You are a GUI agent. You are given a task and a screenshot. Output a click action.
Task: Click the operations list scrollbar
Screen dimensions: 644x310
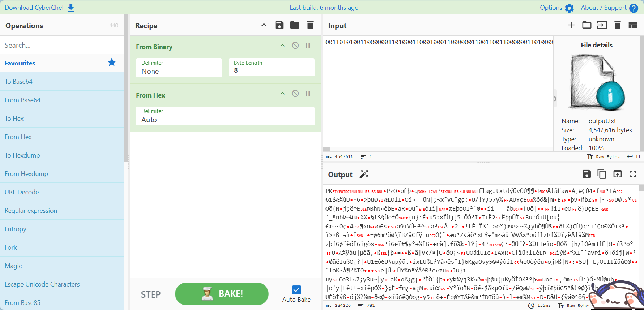click(126, 88)
